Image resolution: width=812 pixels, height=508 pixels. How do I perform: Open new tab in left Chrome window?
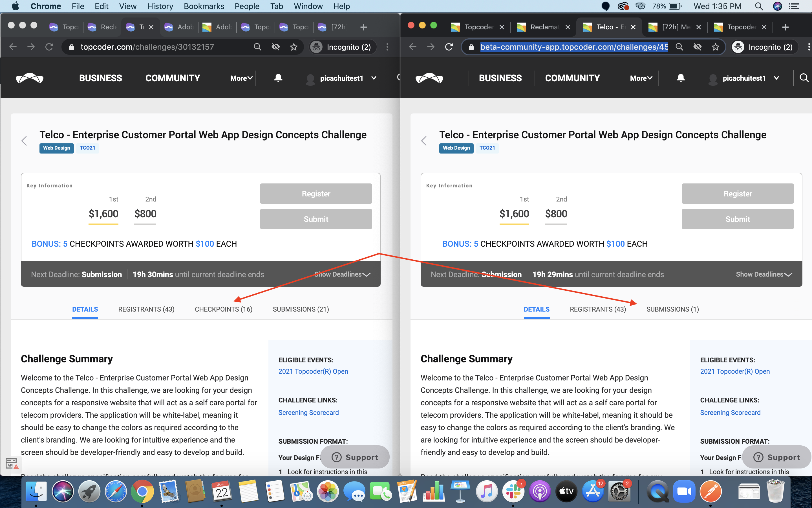pos(363,27)
